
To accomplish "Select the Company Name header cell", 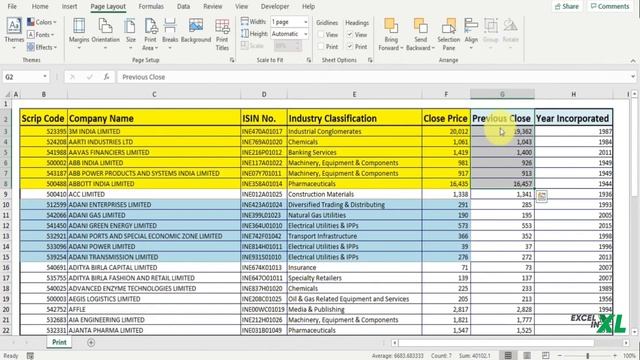I will tap(154, 118).
